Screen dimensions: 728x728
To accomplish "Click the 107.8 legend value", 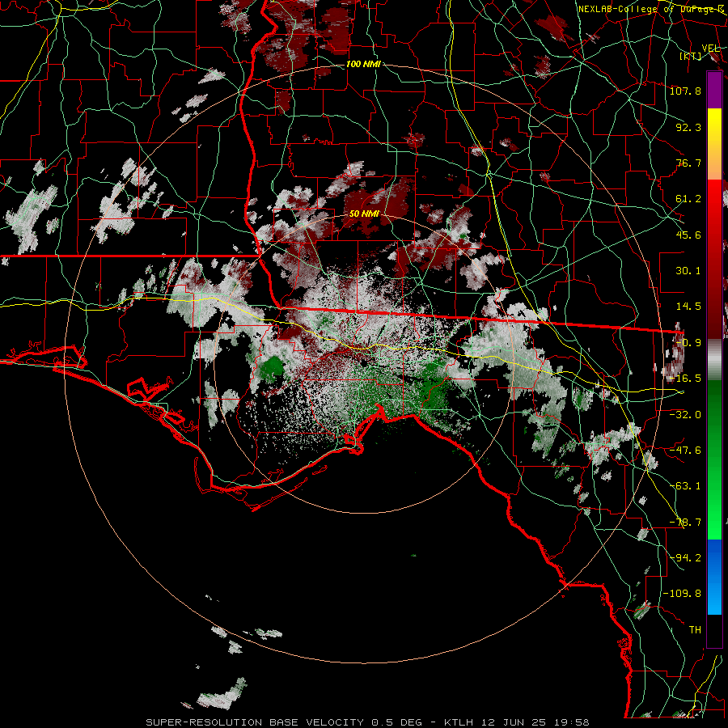I will pyautogui.click(x=685, y=91).
